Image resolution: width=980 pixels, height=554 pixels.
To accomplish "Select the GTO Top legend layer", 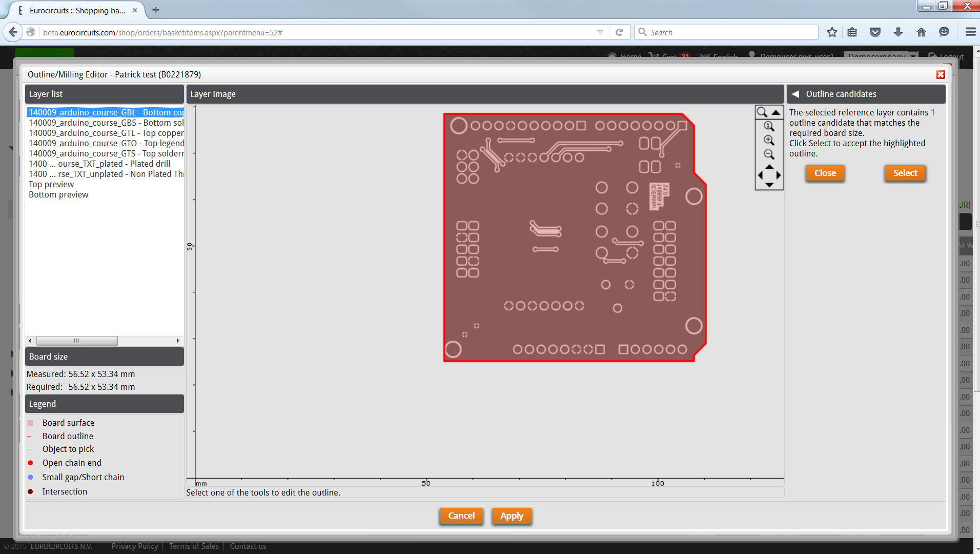I will 105,143.
